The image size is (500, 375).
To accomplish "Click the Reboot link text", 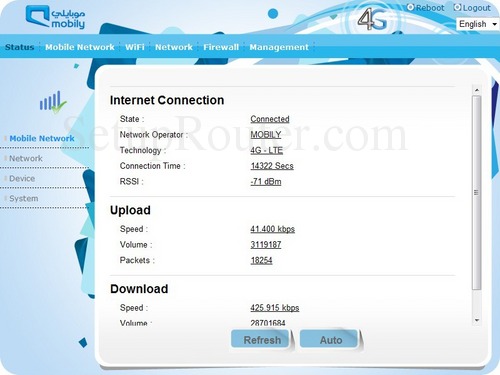I will tap(430, 8).
